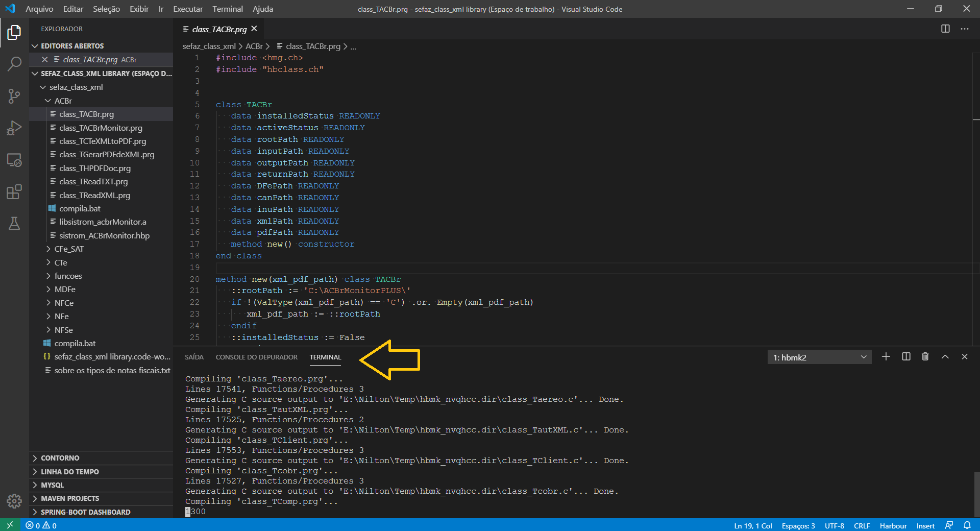
Task: Open the manage gear settings menu
Action: coord(14,501)
